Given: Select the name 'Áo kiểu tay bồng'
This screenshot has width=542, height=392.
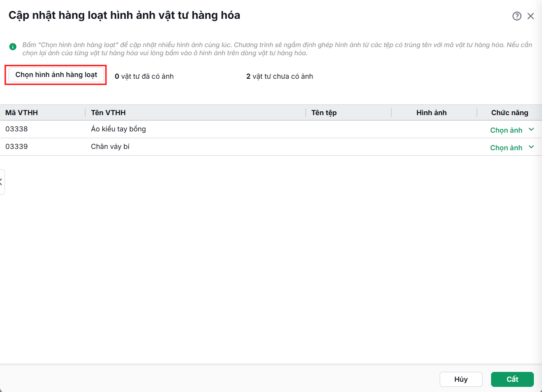Looking at the screenshot, I should 119,129.
